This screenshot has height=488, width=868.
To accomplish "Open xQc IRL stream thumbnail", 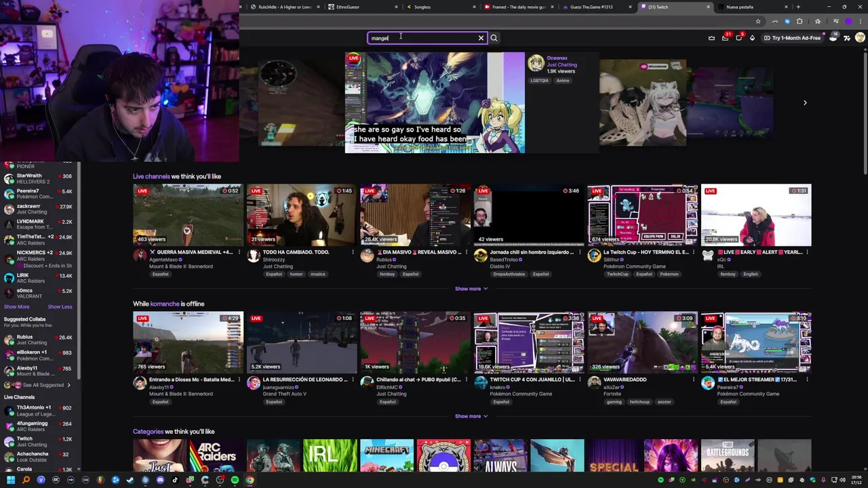I will (756, 215).
